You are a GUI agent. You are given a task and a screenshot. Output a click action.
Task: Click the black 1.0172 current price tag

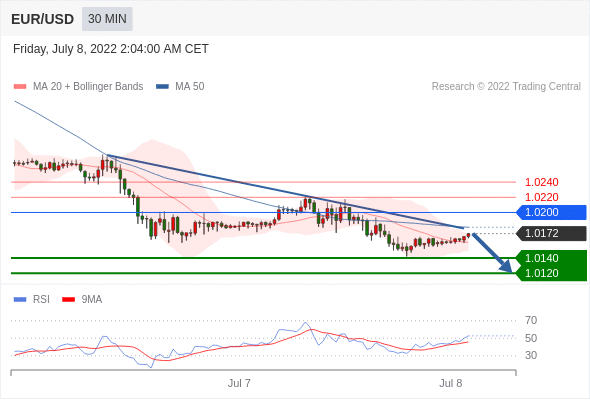point(551,233)
